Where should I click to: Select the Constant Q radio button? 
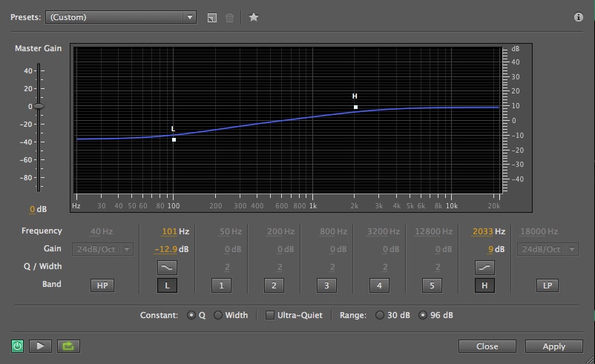192,315
